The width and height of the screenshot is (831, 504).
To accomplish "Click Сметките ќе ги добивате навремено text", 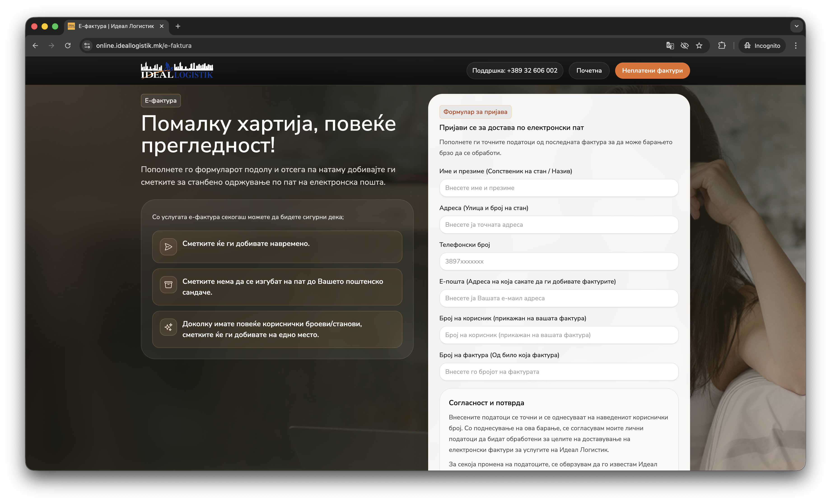I will [246, 244].
